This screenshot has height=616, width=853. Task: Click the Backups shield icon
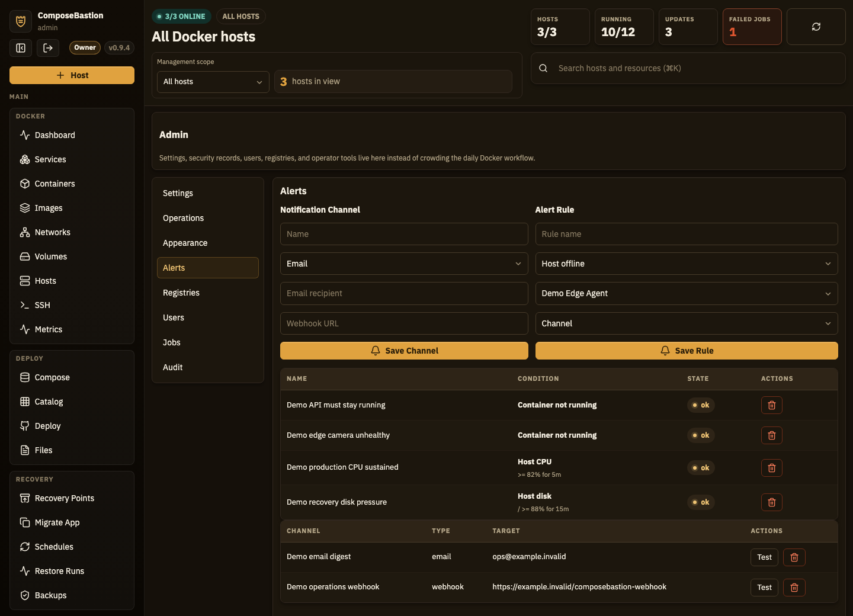[x=25, y=595]
